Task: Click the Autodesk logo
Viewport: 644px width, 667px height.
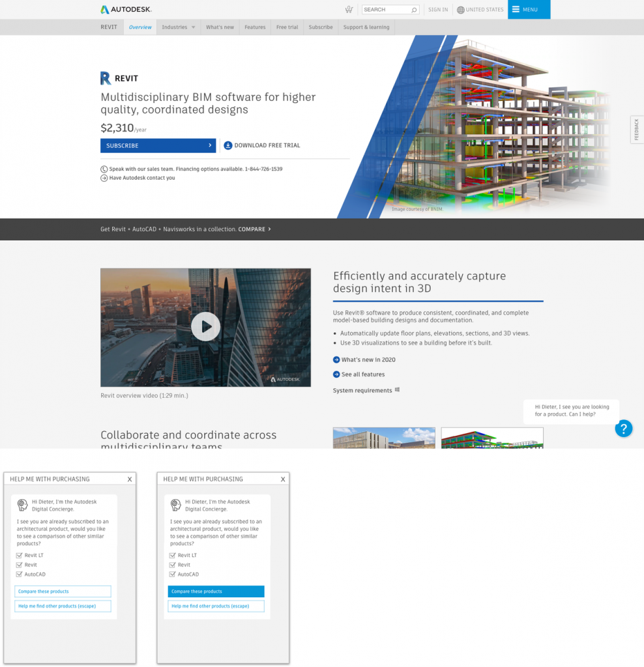Action: click(x=126, y=9)
